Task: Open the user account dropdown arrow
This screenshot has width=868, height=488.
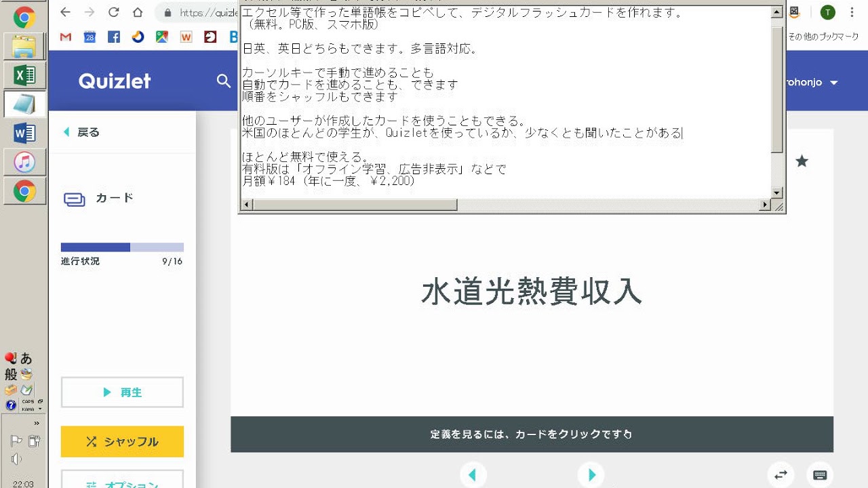Action: tap(834, 83)
